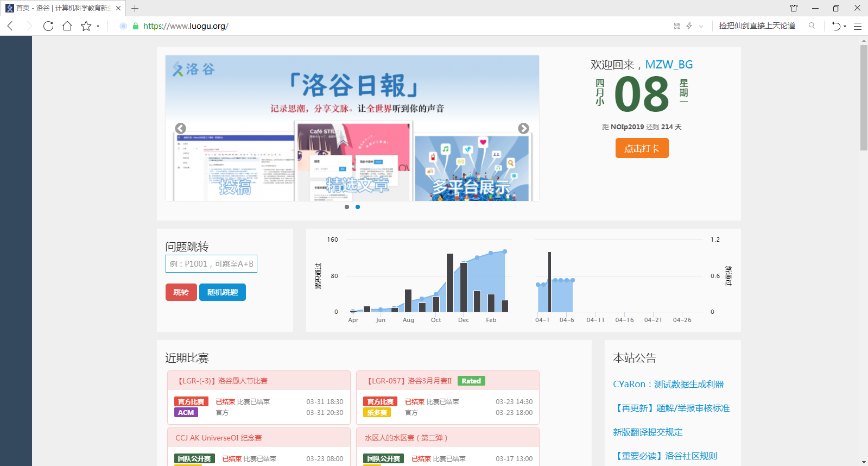Viewport: 868px width, 466px height.
Task: Click 官方比赛 tag under 愚人节比赛
Action: 191,401
